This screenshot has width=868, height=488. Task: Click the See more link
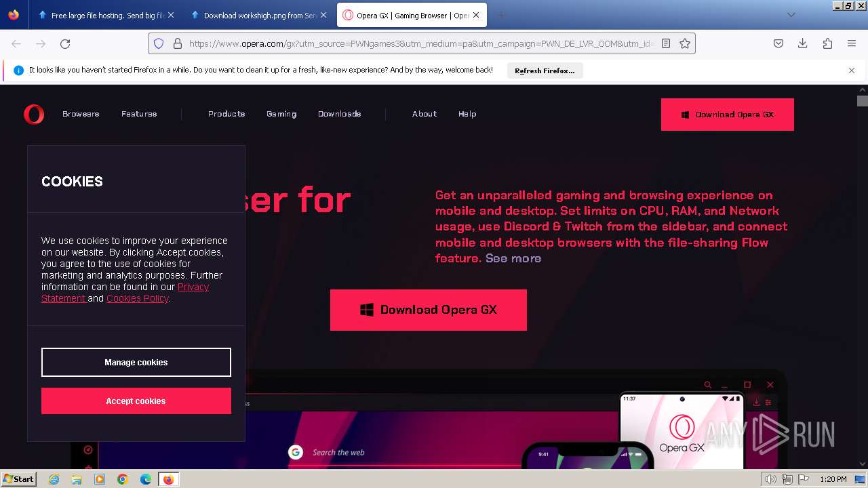[513, 258]
